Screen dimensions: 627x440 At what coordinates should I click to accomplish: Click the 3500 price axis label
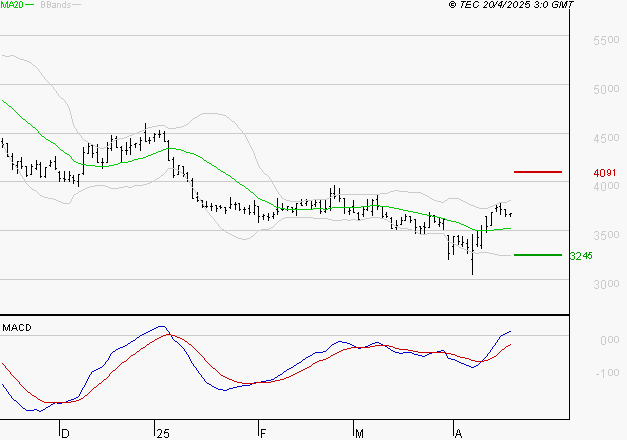tap(606, 236)
